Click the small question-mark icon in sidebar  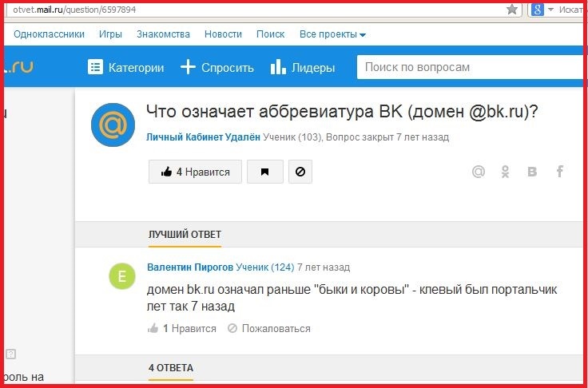10,354
